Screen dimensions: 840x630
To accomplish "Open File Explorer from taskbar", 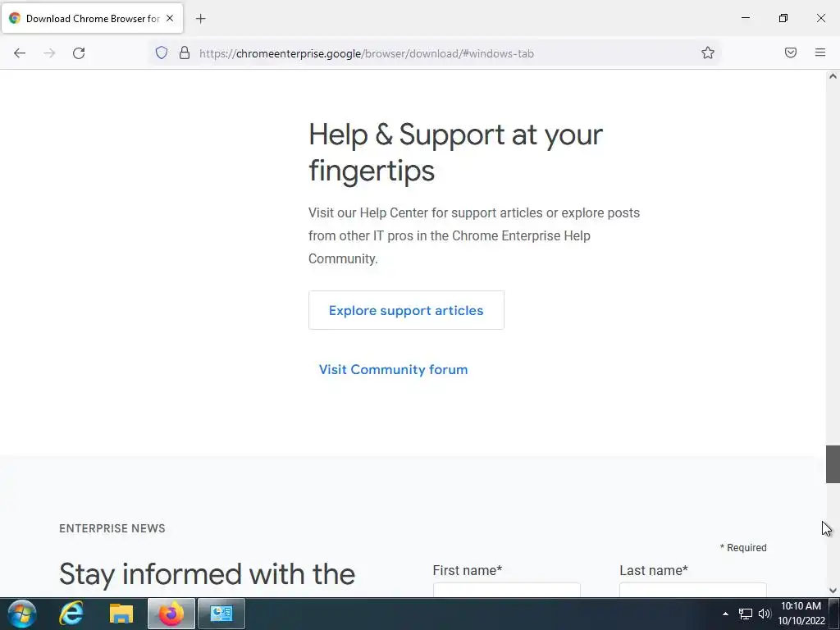I will point(121,614).
